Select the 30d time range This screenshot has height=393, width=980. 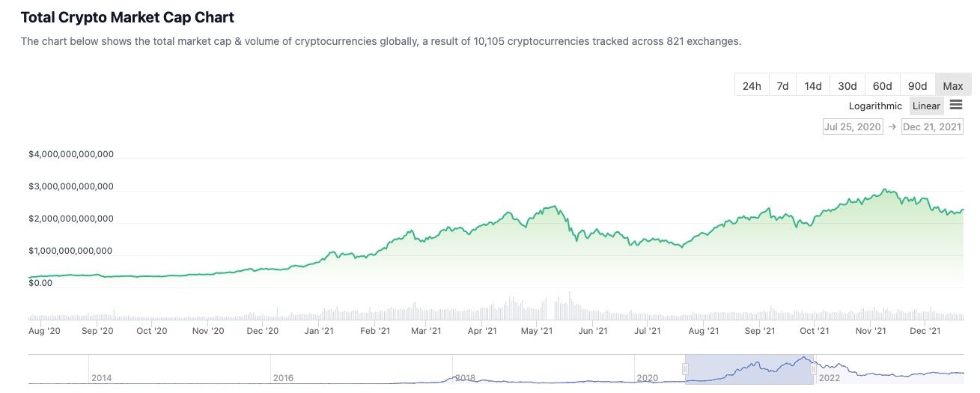coord(847,86)
